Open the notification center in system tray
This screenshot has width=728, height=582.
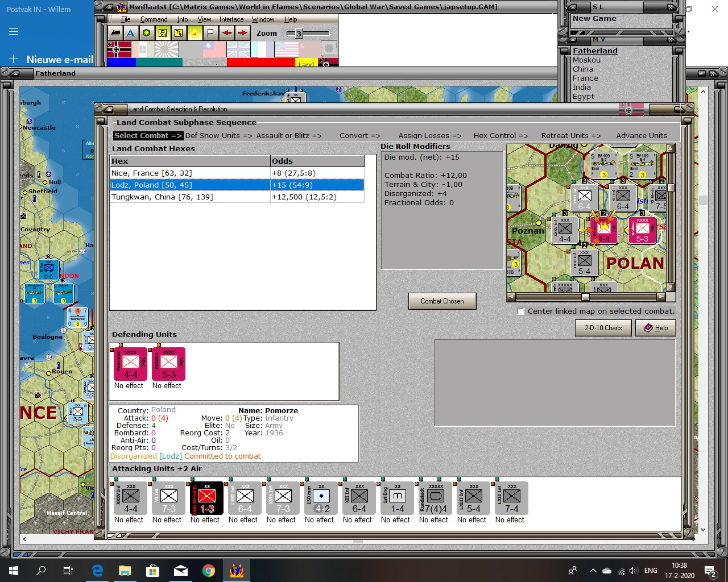coord(710,571)
